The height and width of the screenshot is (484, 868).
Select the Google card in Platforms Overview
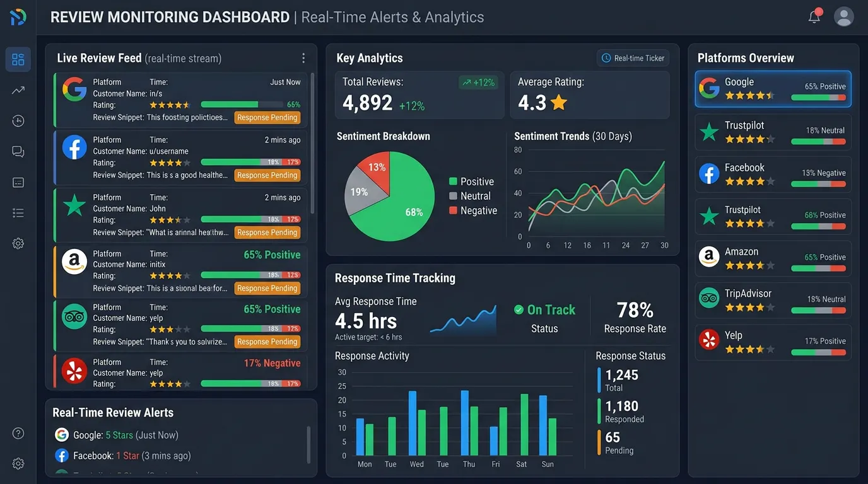[x=773, y=89]
